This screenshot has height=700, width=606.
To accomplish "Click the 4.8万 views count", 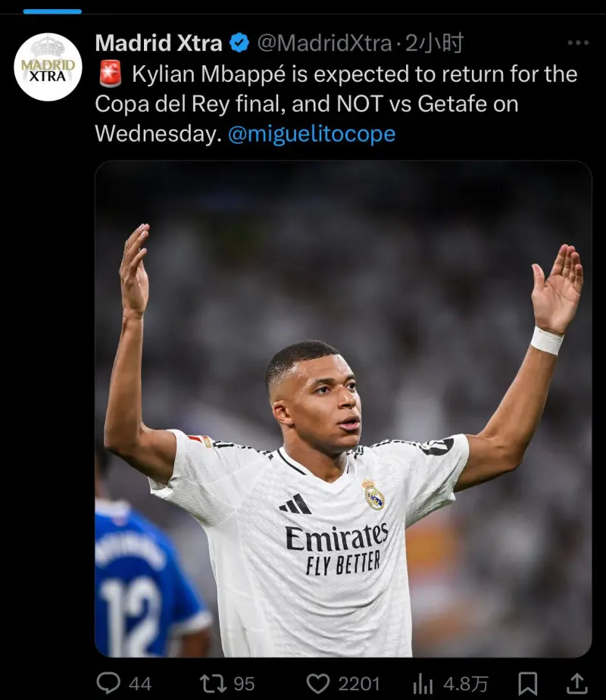I will click(465, 684).
